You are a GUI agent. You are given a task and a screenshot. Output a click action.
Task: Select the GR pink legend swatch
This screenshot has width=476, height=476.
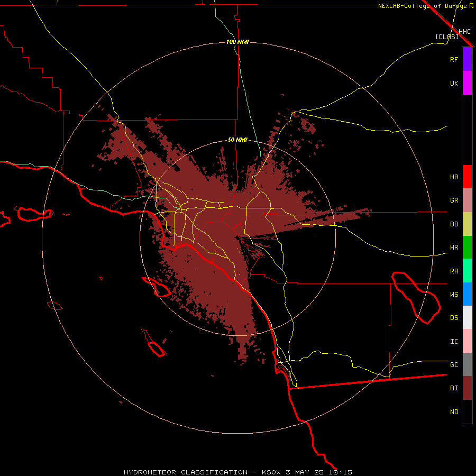(x=467, y=200)
